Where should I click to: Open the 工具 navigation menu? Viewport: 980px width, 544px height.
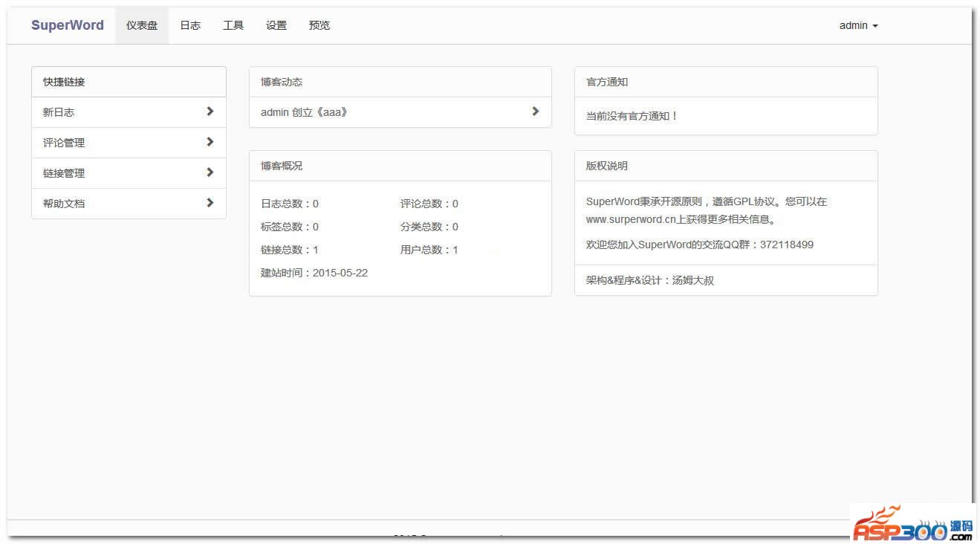[233, 25]
